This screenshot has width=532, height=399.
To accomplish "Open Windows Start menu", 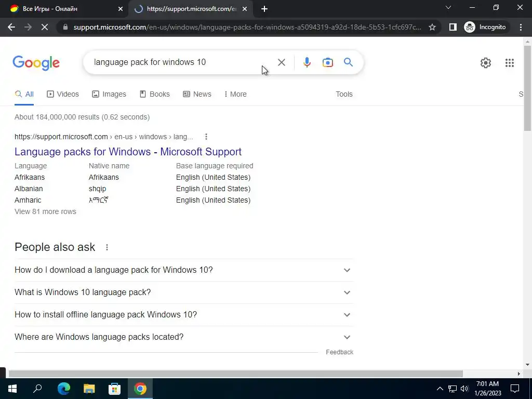I will pyautogui.click(x=12, y=389).
